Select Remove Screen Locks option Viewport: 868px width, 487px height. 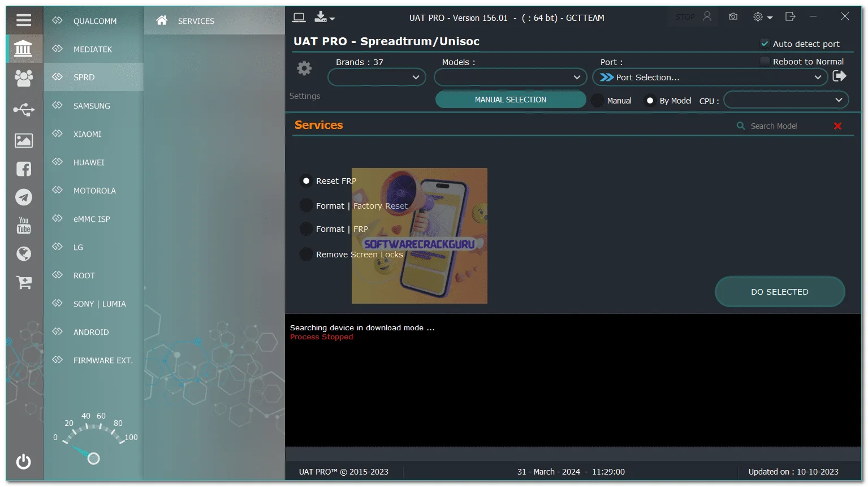pos(306,255)
